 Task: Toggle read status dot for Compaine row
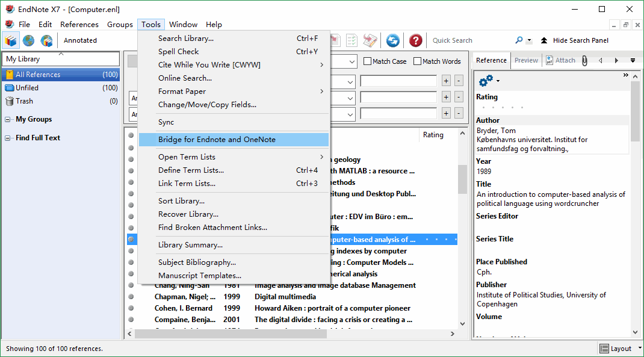tap(131, 319)
